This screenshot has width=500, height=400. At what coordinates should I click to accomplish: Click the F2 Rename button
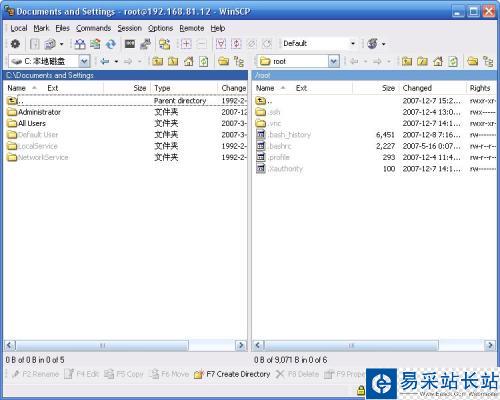35,374
